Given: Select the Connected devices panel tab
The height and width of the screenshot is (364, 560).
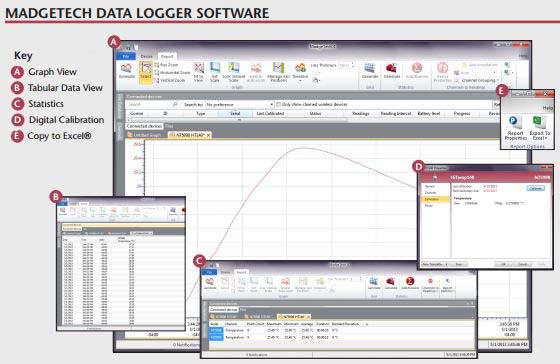Looking at the screenshot, I should (144, 126).
